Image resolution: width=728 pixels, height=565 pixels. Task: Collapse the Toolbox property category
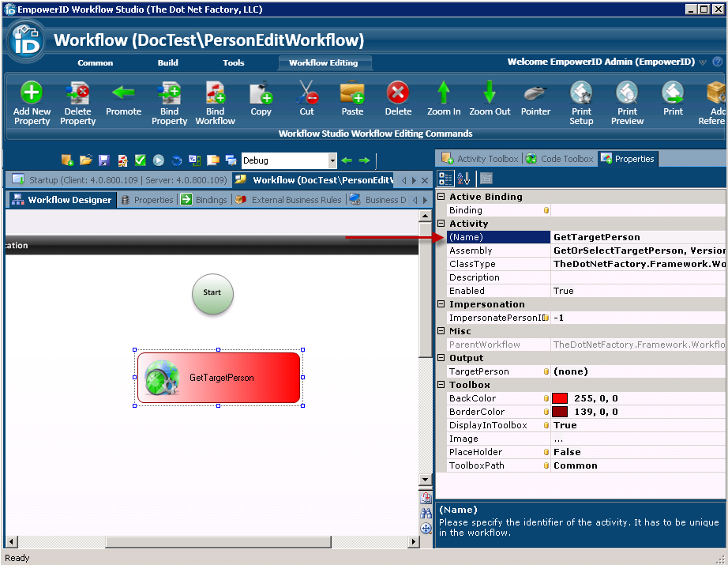(x=441, y=385)
